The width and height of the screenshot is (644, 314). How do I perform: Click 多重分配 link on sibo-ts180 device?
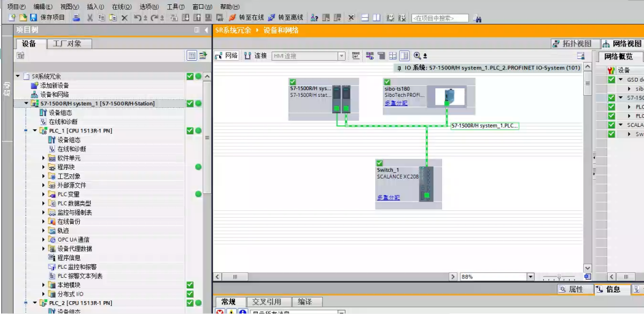tap(397, 103)
